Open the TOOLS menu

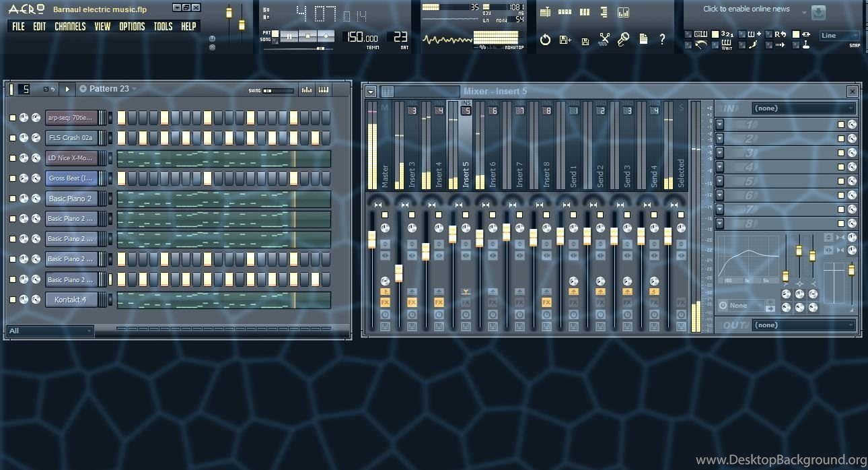pyautogui.click(x=163, y=26)
